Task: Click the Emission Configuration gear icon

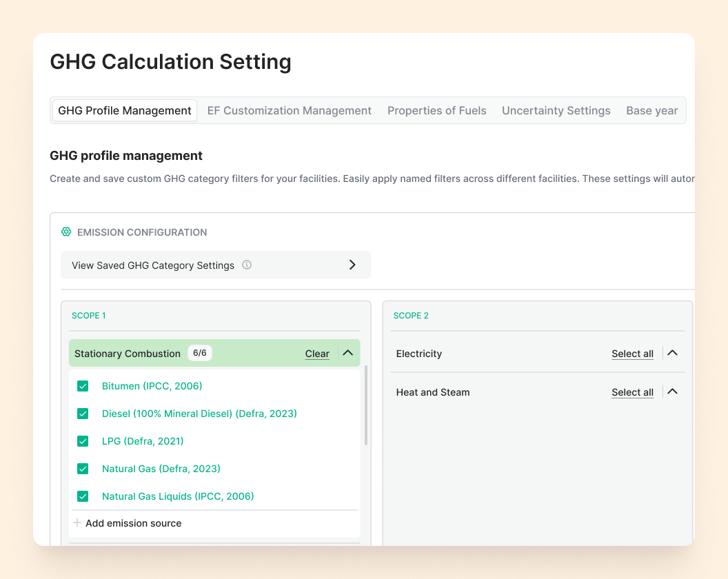Action: (x=66, y=232)
